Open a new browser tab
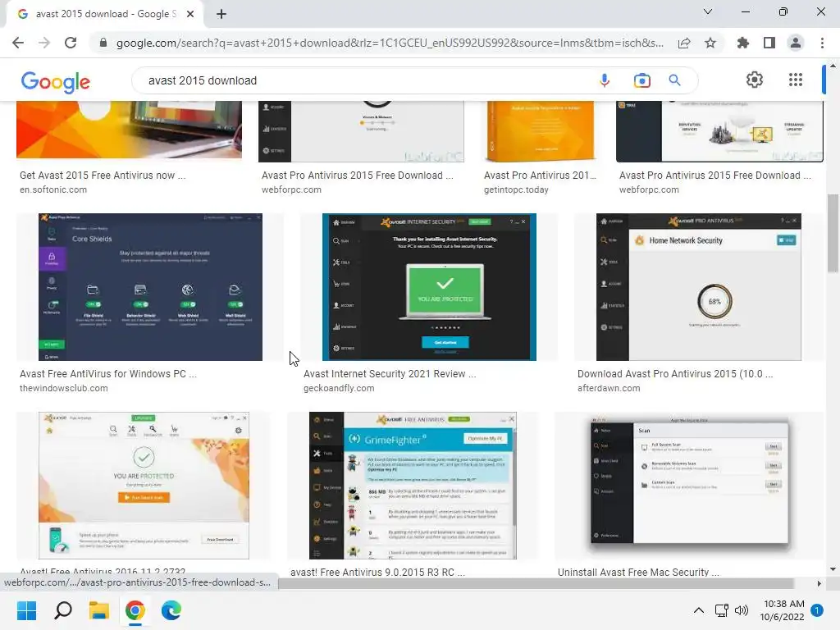This screenshot has width=840, height=630. click(x=221, y=14)
